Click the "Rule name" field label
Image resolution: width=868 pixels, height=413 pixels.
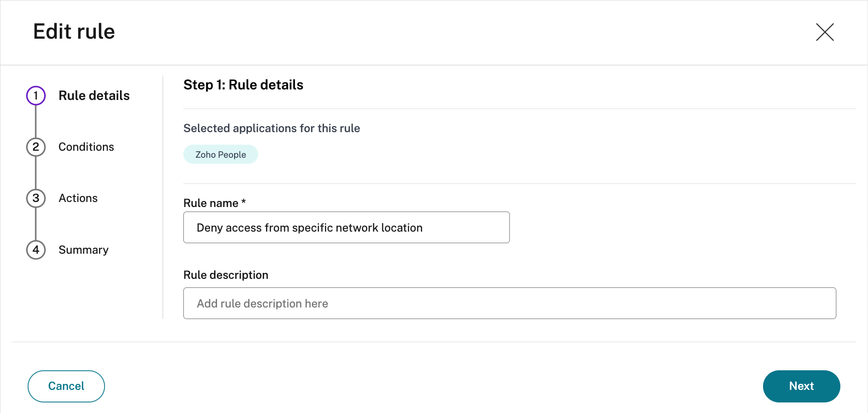(210, 203)
